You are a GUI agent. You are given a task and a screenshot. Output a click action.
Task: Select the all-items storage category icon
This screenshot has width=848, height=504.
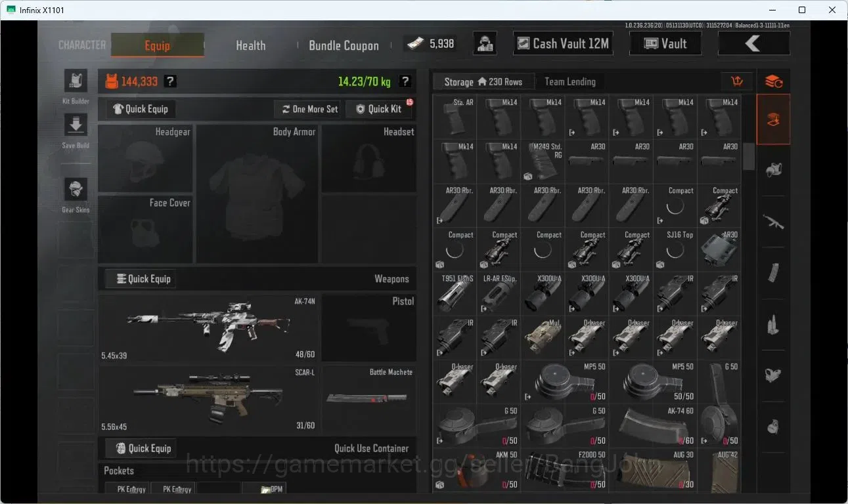coord(773,119)
